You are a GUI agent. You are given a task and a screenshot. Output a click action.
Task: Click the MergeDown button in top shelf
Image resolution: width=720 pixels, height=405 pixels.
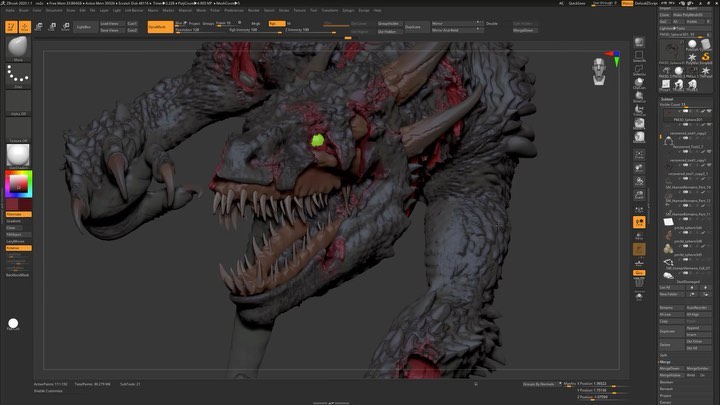click(523, 30)
